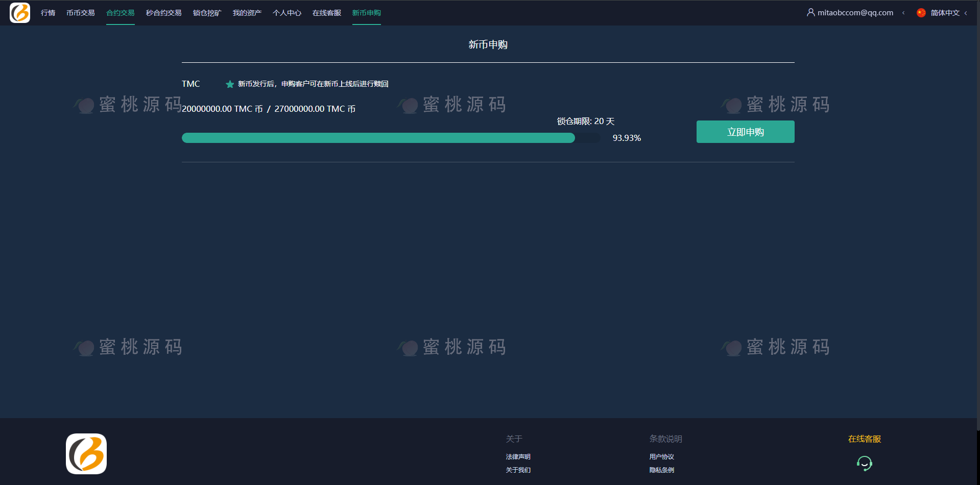Click the mitaobccom@qq.com account email

855,13
